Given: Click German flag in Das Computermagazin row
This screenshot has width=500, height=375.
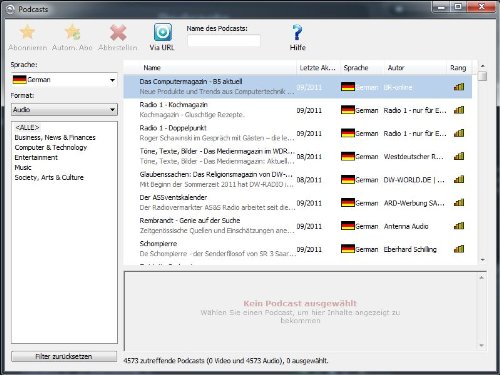Looking at the screenshot, I should coord(348,87).
